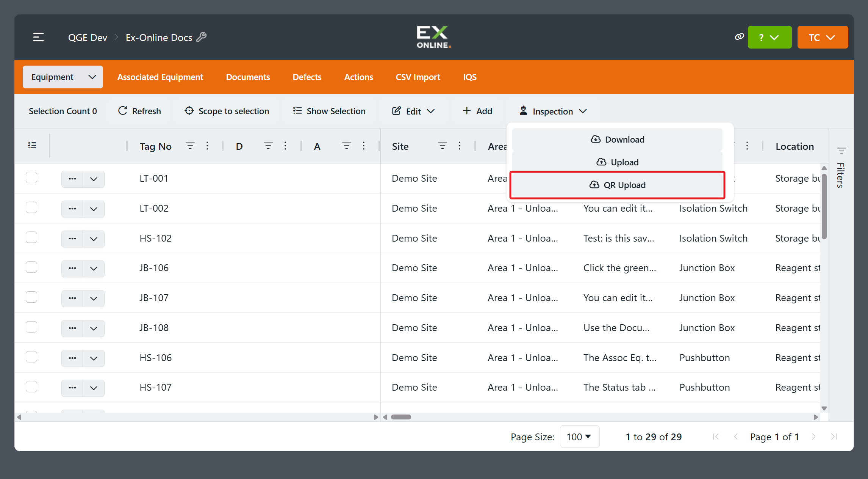Click the ellipsis button for LT-001 row
This screenshot has width=868, height=479.
[x=72, y=179]
